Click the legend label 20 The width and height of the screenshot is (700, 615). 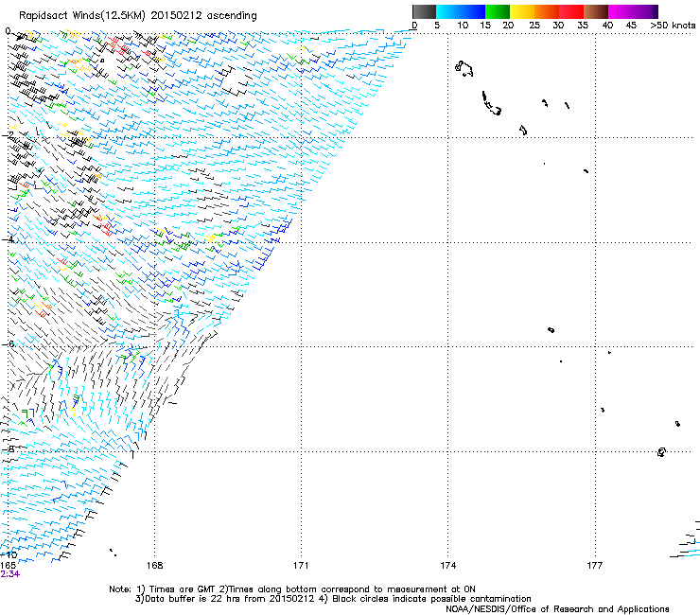click(508, 26)
